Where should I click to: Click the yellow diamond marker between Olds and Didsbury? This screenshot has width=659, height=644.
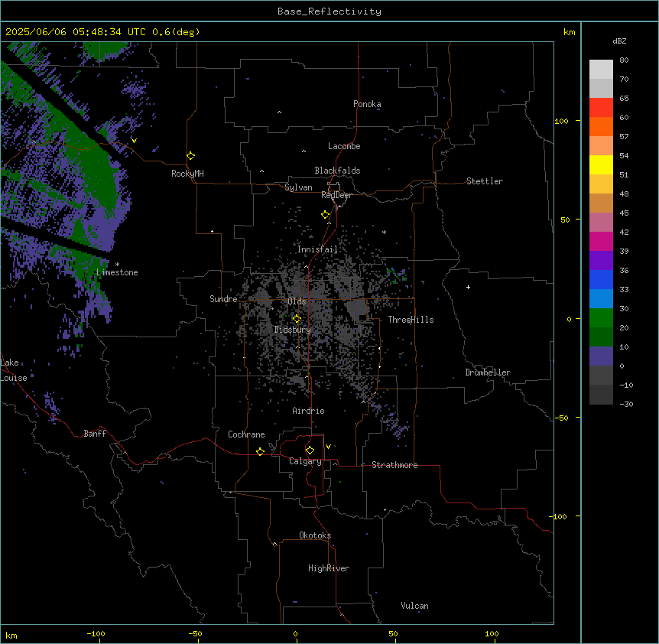tap(297, 319)
